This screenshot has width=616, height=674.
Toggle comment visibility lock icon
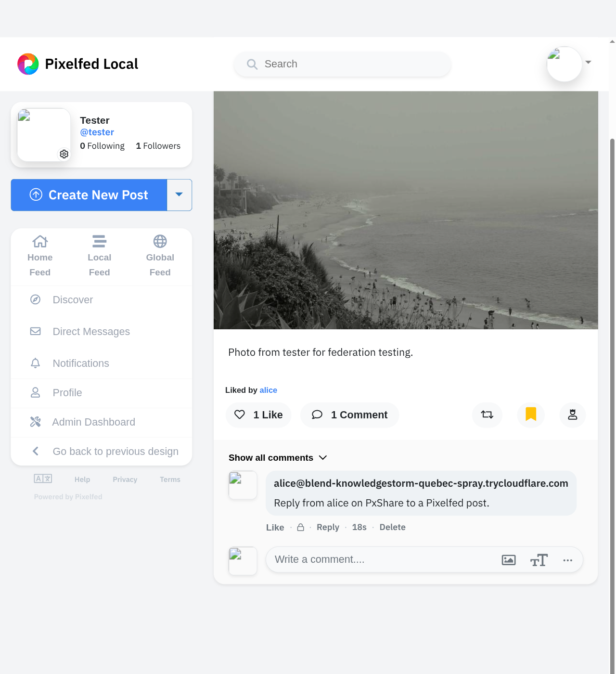(300, 527)
